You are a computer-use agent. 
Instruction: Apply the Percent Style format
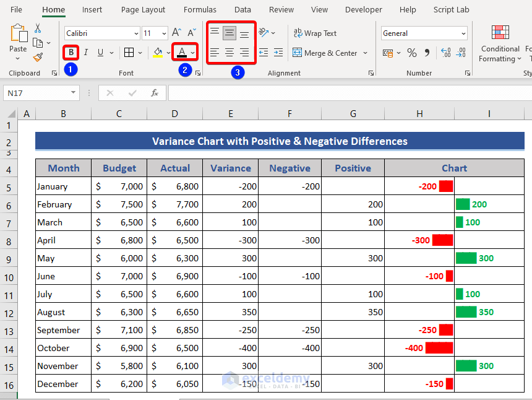[x=412, y=53]
